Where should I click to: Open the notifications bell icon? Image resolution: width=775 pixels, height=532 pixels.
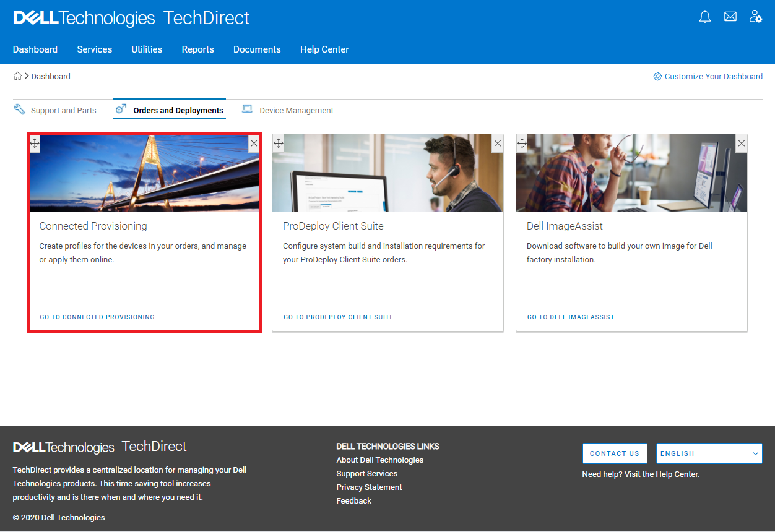point(705,17)
